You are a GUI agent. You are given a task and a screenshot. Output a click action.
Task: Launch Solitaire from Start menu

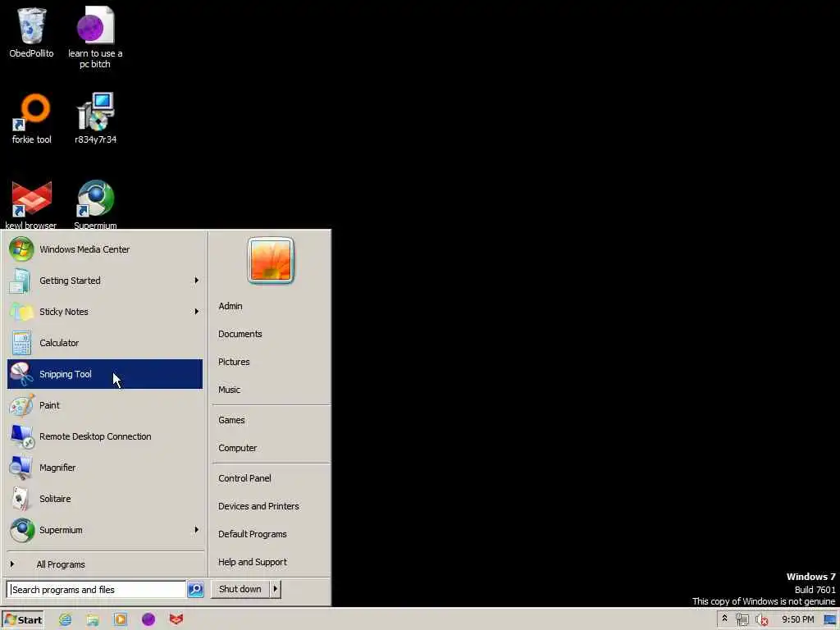[105, 499]
